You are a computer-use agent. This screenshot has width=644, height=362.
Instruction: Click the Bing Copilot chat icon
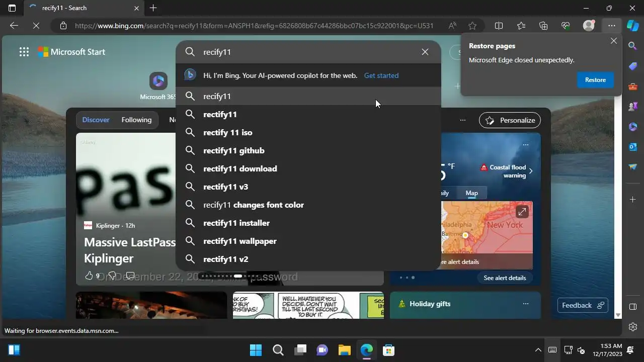pyautogui.click(x=190, y=75)
